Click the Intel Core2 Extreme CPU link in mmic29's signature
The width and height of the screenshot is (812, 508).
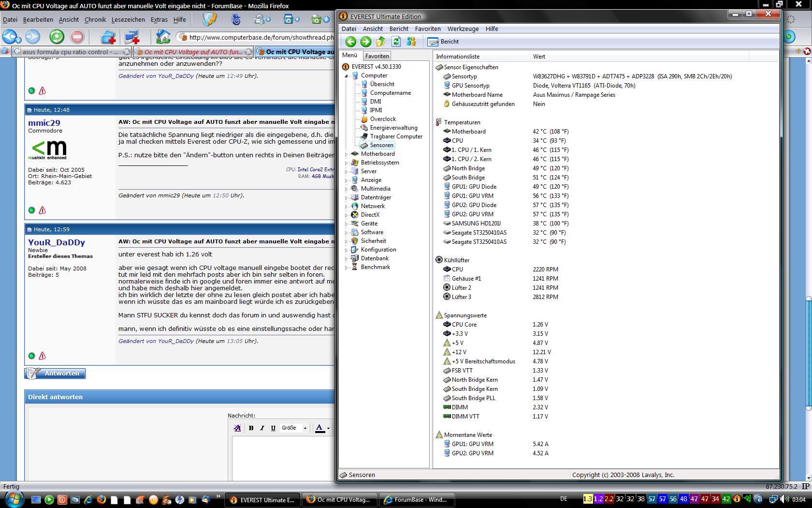[x=316, y=169]
